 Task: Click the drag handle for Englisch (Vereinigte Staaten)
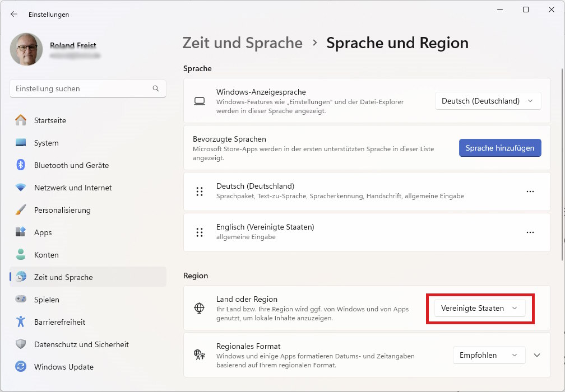click(x=199, y=232)
